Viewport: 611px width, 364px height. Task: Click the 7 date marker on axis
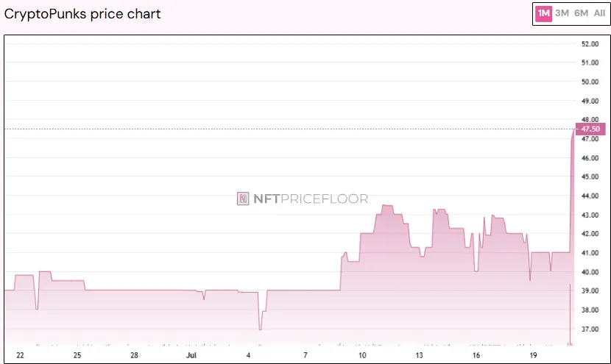pyautogui.click(x=305, y=355)
